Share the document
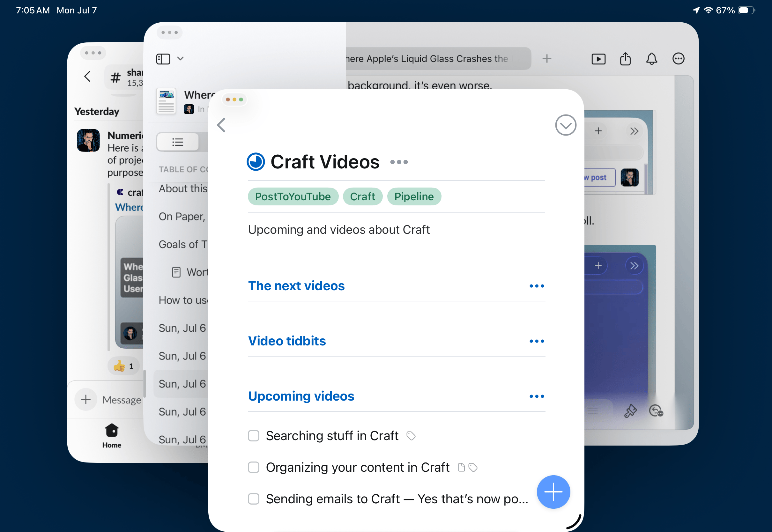This screenshot has width=772, height=532. 625,59
